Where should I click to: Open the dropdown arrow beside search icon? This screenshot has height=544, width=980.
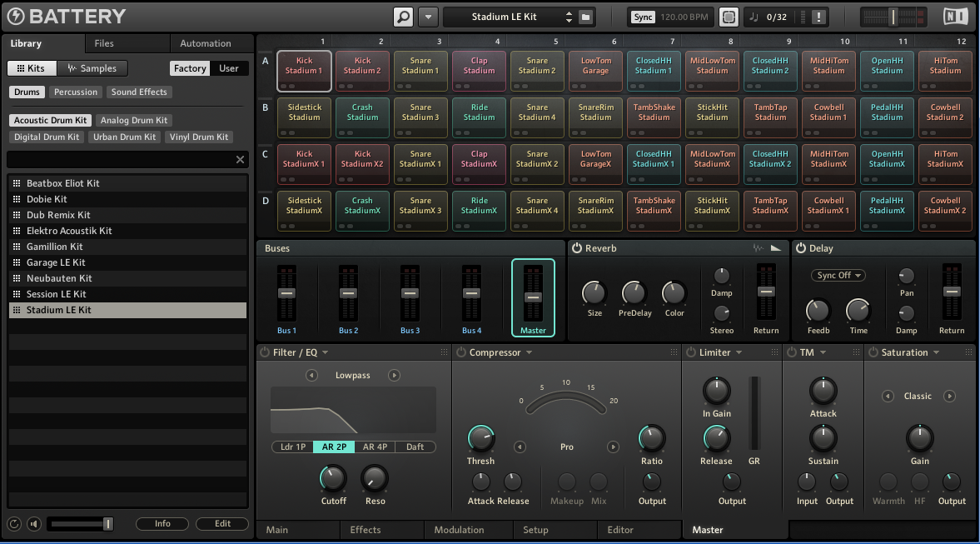[x=428, y=17]
